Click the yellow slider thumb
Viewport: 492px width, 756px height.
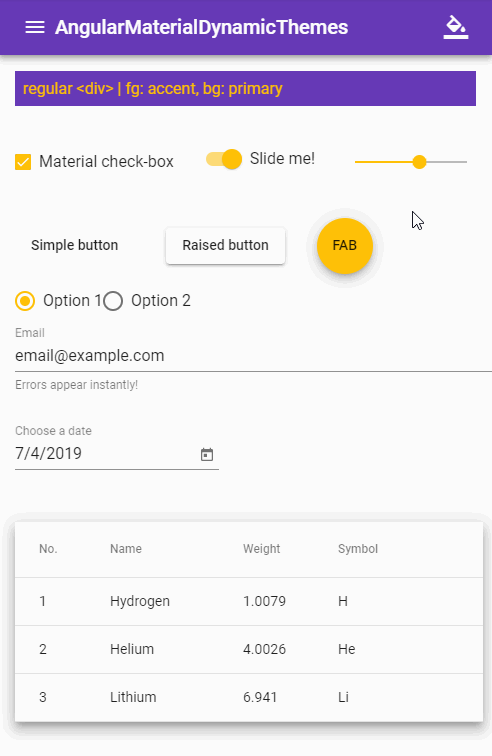point(420,162)
